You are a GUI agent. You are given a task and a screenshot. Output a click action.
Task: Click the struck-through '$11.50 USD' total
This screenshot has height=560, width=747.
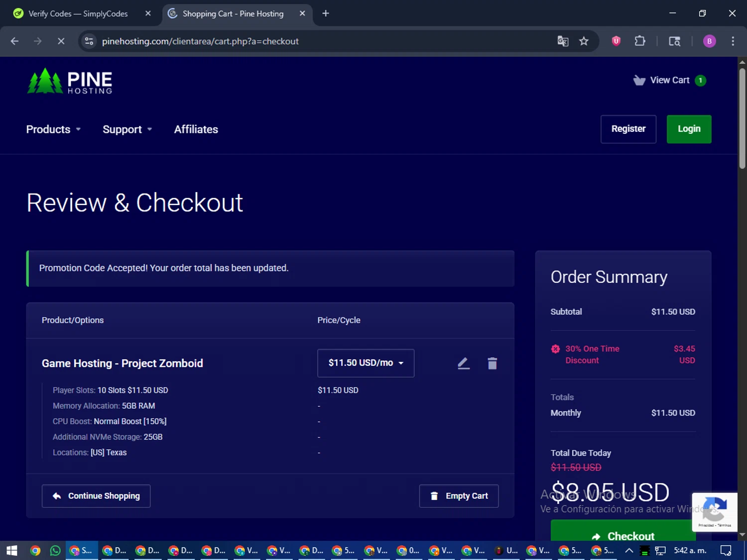576,467
